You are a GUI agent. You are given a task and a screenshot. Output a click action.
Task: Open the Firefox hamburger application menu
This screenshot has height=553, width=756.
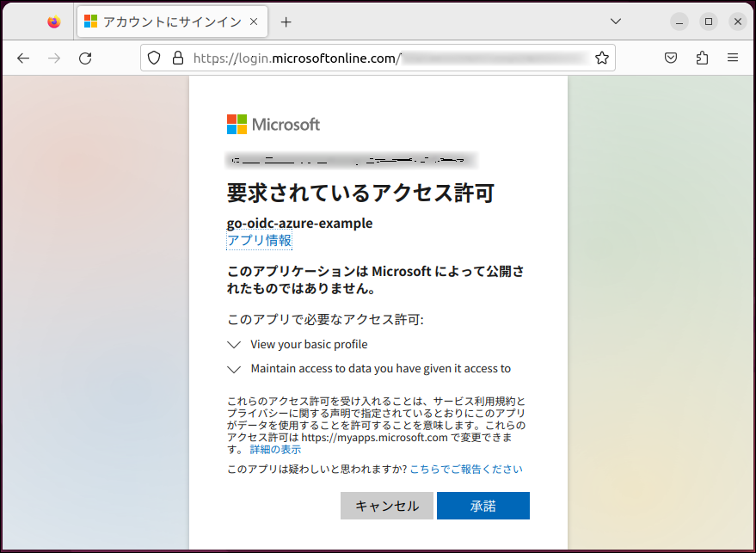(733, 58)
